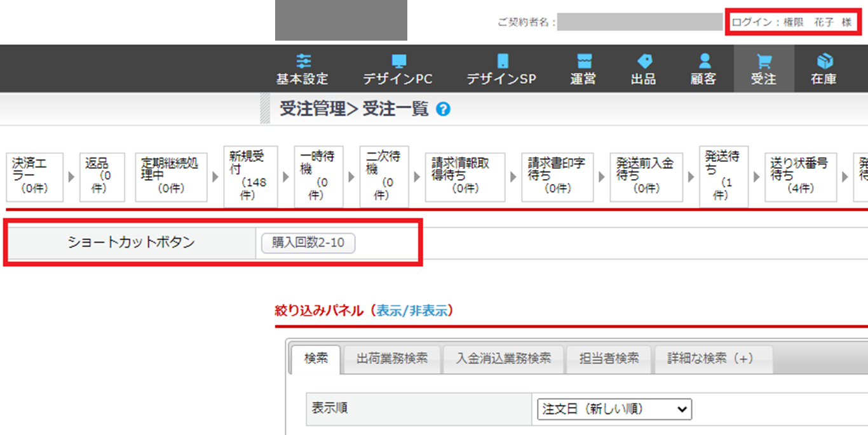Image resolution: width=868 pixels, height=435 pixels.
Task: Open the デザインSP phone icon
Action: tap(502, 62)
